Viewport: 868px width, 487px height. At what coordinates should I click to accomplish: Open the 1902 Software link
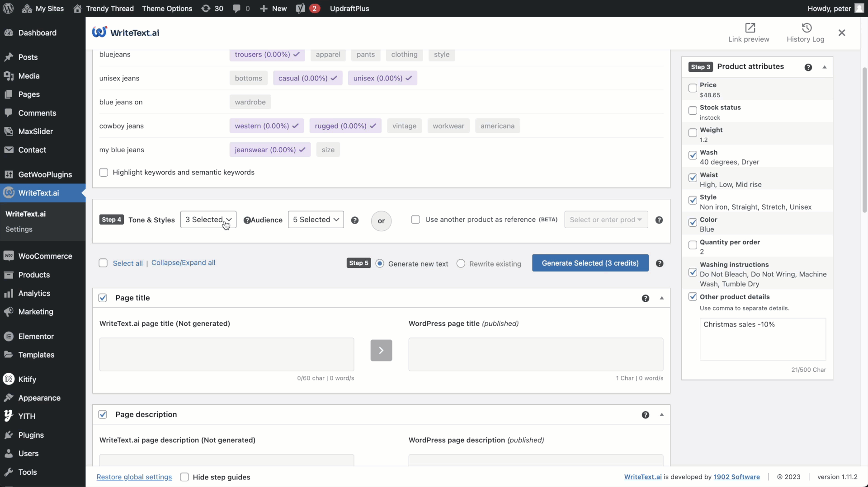click(736, 477)
